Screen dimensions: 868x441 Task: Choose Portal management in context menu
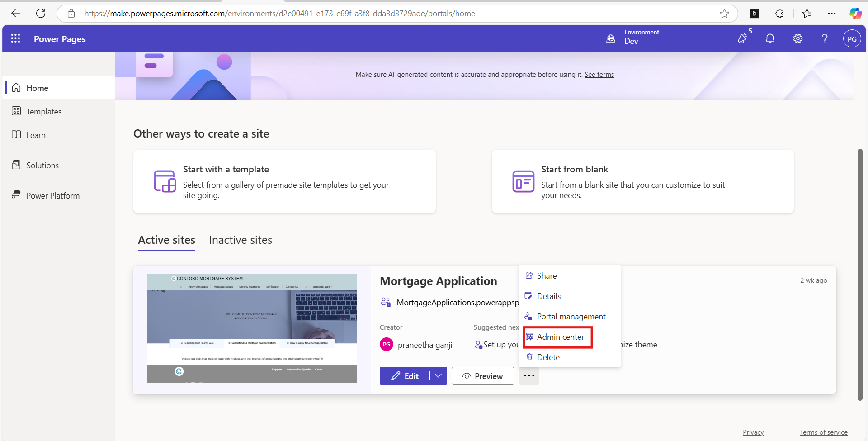[571, 317]
